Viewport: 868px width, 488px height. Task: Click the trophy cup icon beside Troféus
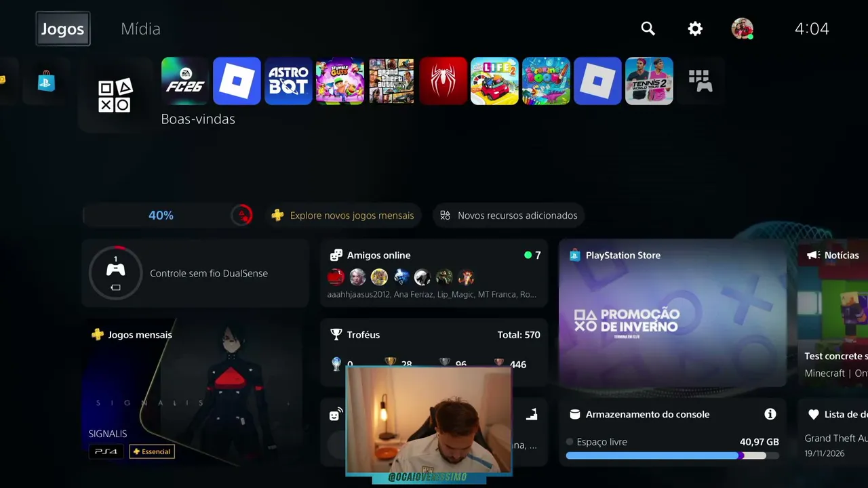(336, 335)
